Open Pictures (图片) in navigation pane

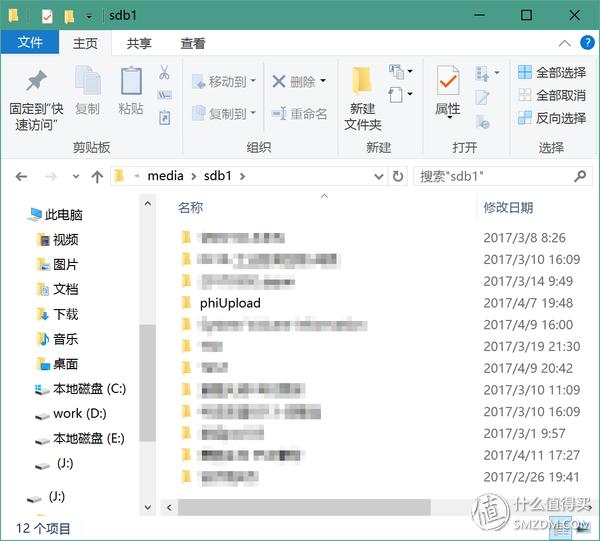click(57, 264)
